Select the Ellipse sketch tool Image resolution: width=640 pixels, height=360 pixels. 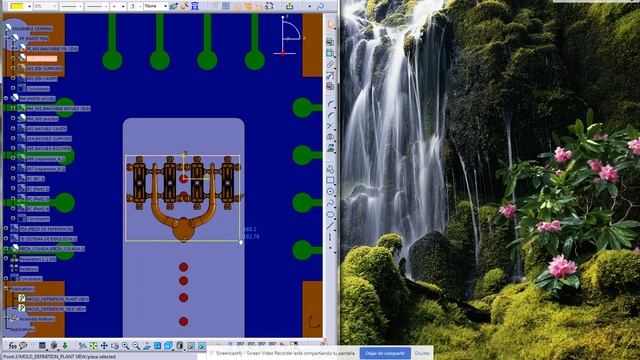[x=330, y=214]
